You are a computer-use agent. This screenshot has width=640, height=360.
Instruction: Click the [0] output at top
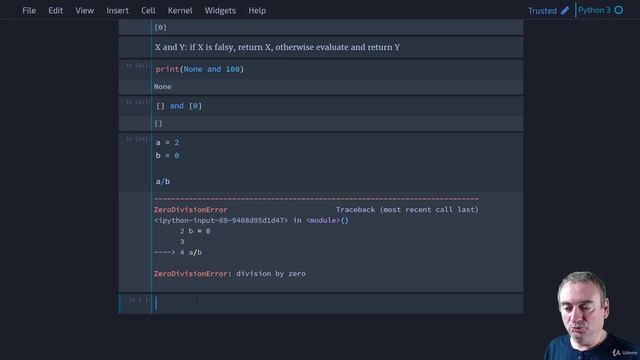tap(160, 27)
